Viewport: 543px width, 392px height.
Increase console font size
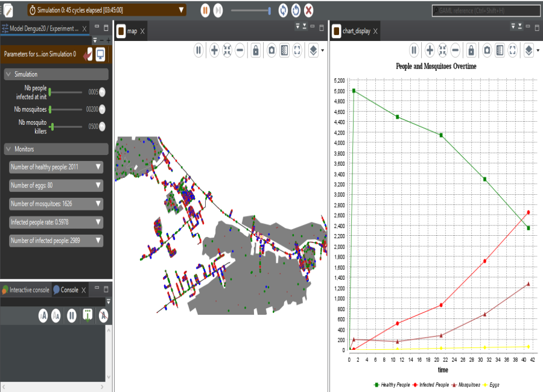43,315
